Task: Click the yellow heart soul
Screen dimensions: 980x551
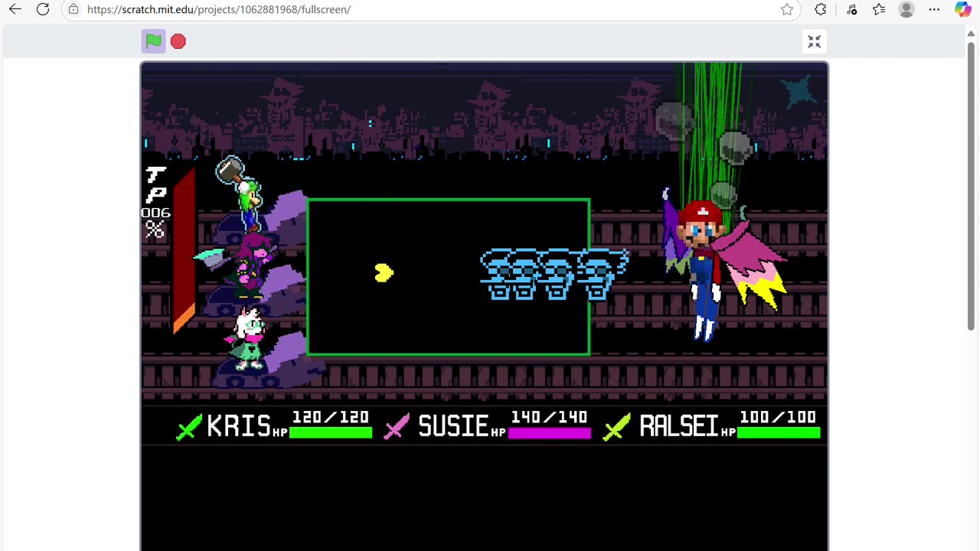Action: coord(384,272)
